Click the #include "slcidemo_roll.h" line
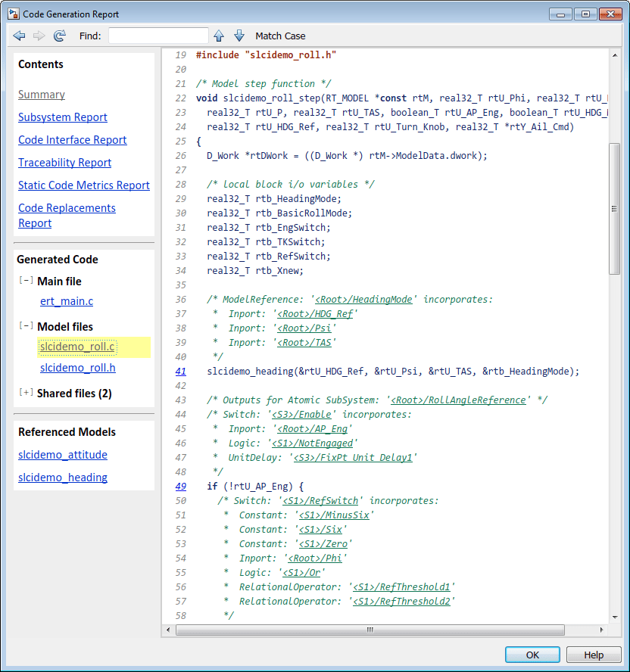Image resolution: width=630 pixels, height=672 pixels. (266, 54)
